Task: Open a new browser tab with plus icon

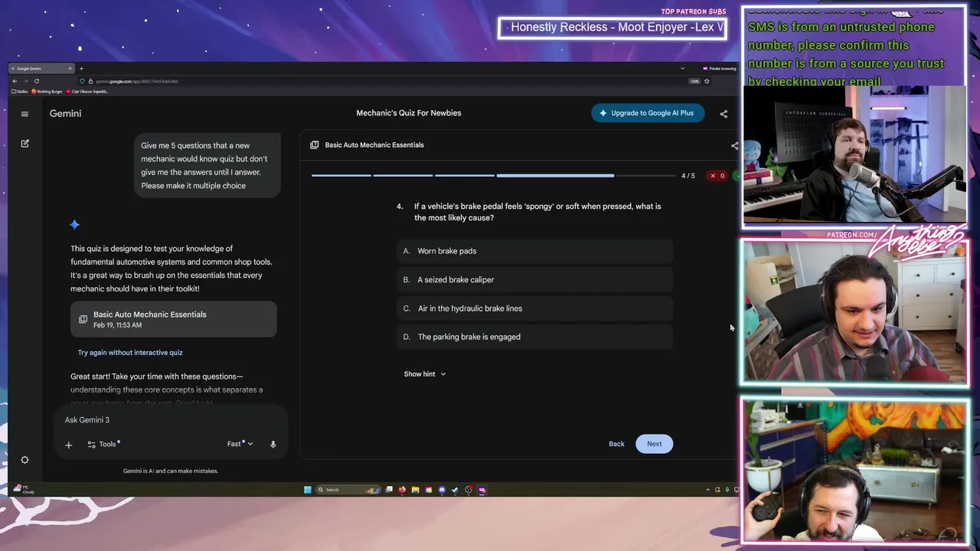Action: [81, 68]
